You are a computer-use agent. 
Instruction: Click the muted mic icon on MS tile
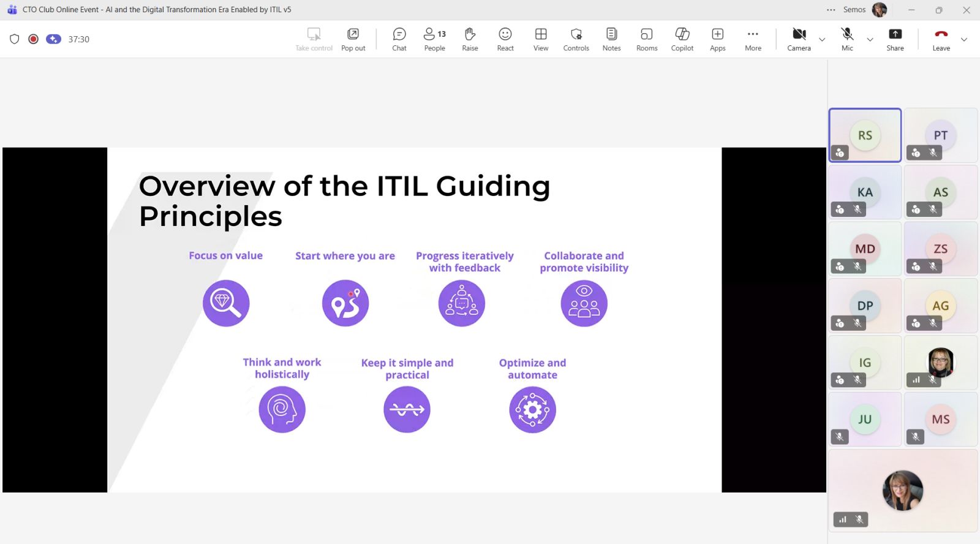915,437
